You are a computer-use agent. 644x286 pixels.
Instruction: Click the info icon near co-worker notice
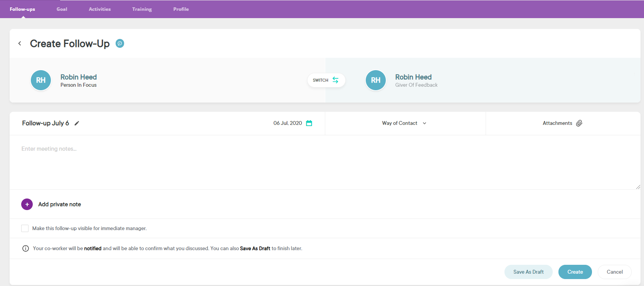tap(25, 249)
